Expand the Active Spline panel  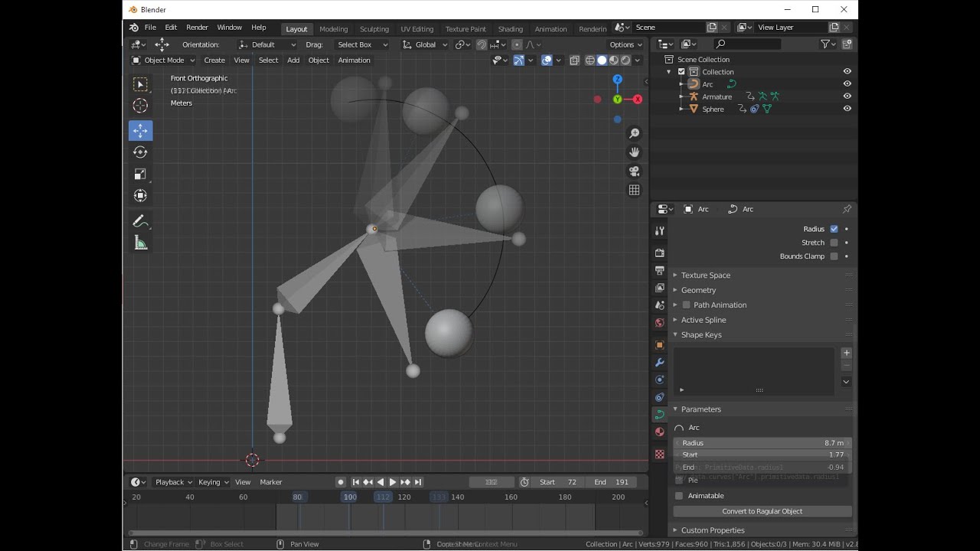[703, 320]
